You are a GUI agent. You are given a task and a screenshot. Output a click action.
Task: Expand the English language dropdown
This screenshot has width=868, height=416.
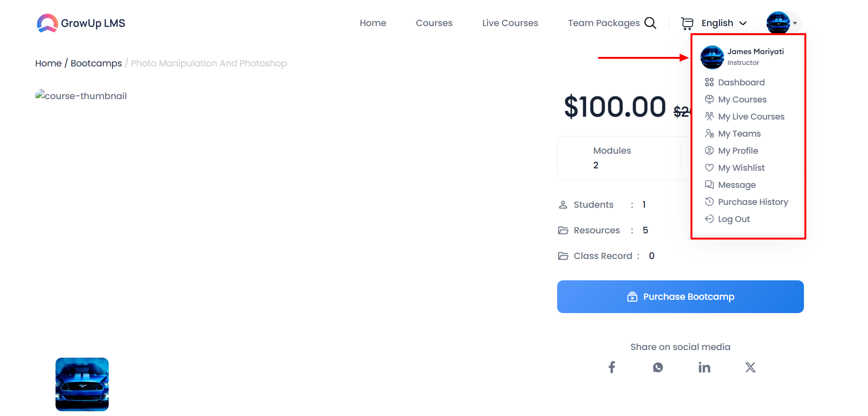pyautogui.click(x=724, y=23)
